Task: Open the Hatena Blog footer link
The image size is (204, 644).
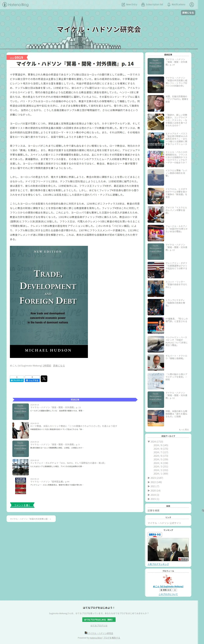Action: [96, 638]
